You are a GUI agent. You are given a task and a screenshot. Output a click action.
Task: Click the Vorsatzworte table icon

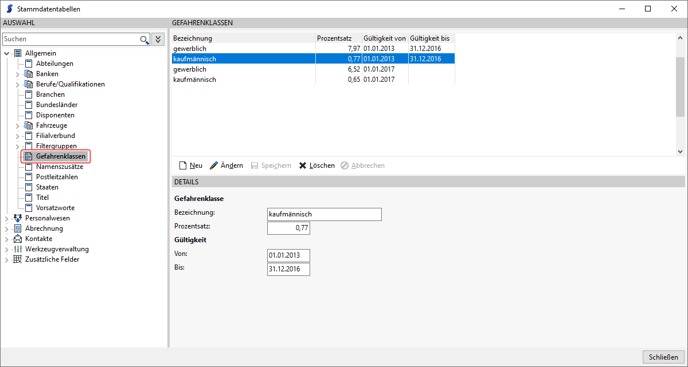point(29,208)
